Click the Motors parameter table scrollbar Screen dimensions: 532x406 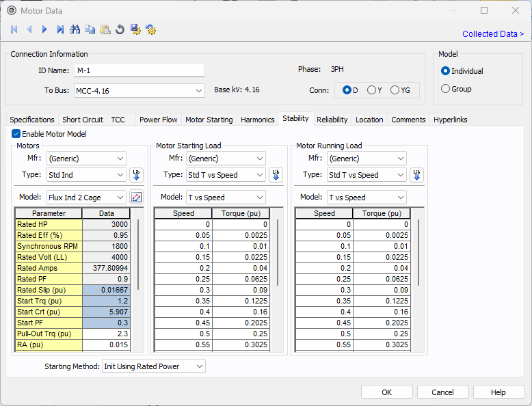coord(139,253)
